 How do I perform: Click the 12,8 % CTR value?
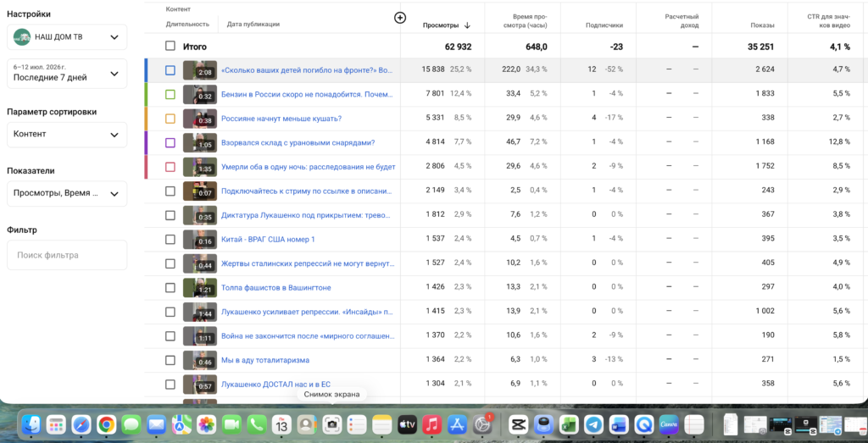pyautogui.click(x=839, y=142)
